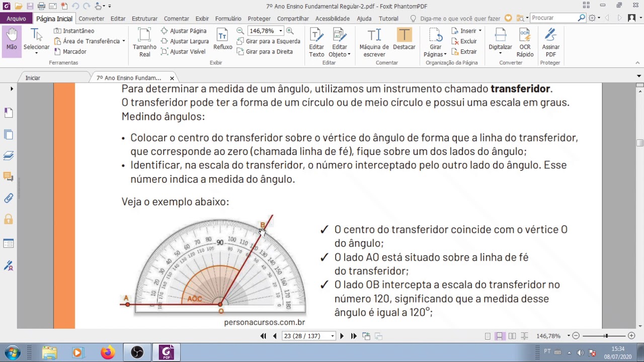Activate Refluxo reflow view

pos(222,40)
